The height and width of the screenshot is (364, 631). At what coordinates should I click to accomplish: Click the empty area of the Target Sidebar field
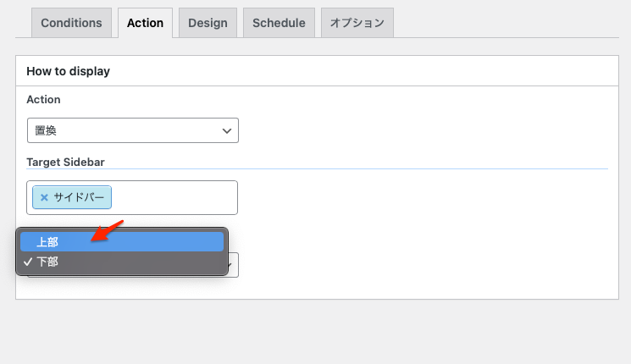pos(174,197)
